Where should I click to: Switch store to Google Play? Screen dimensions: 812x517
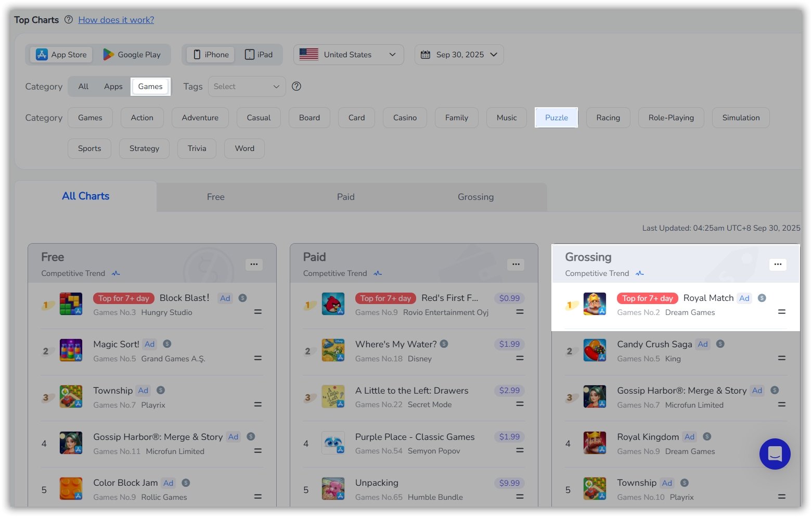pyautogui.click(x=132, y=55)
